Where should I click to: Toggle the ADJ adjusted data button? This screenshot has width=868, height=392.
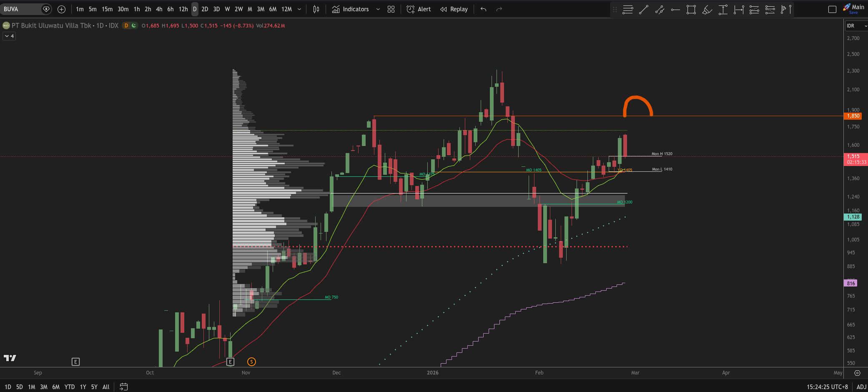[x=861, y=387]
